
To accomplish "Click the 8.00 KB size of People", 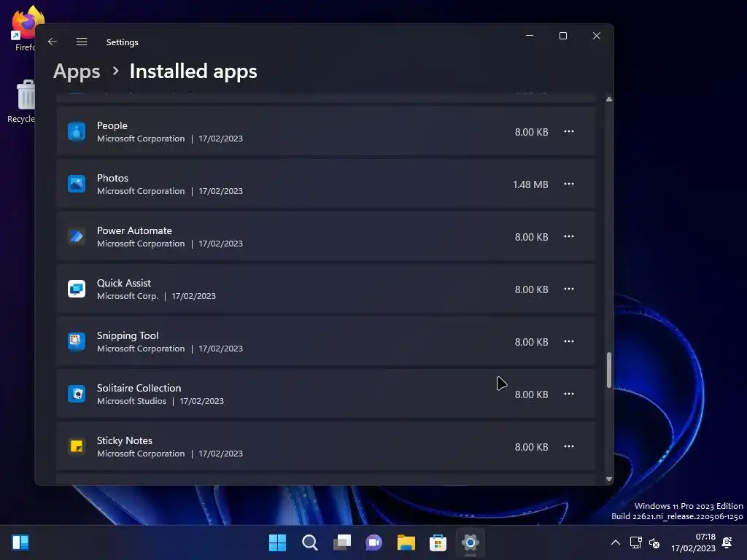I will (531, 132).
